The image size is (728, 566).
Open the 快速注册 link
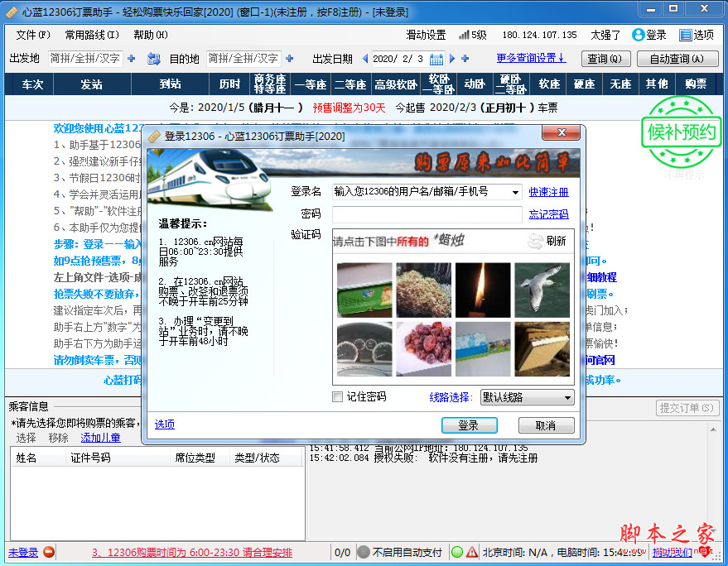548,192
